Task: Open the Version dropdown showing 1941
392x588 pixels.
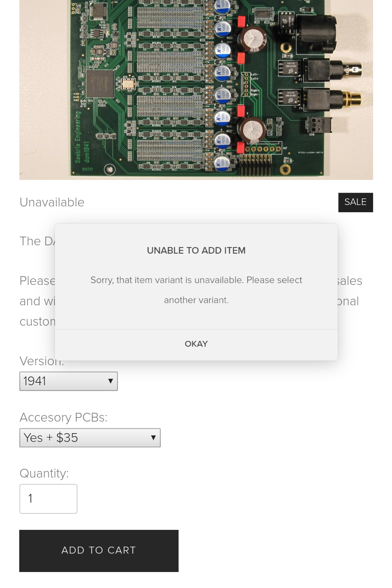Action: [69, 381]
